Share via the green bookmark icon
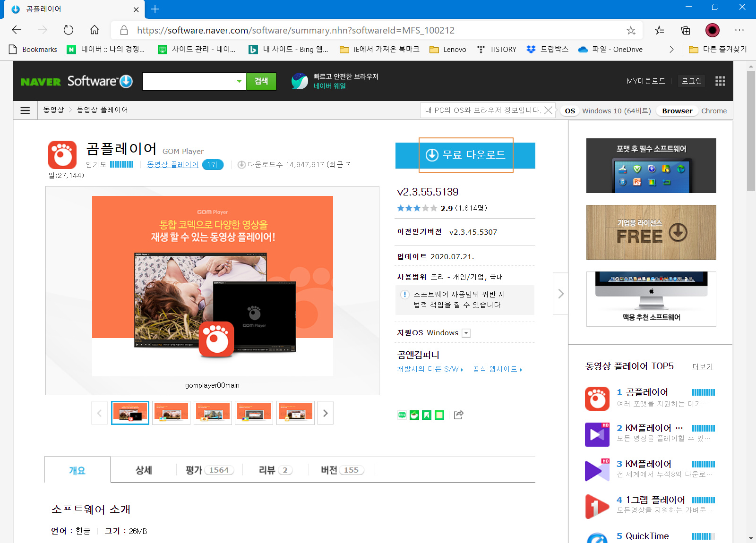This screenshot has width=756, height=543. tap(427, 415)
